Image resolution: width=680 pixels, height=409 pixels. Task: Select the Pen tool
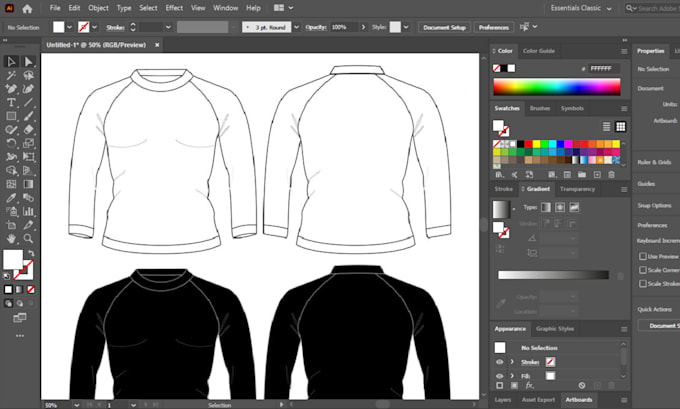pyautogui.click(x=11, y=89)
